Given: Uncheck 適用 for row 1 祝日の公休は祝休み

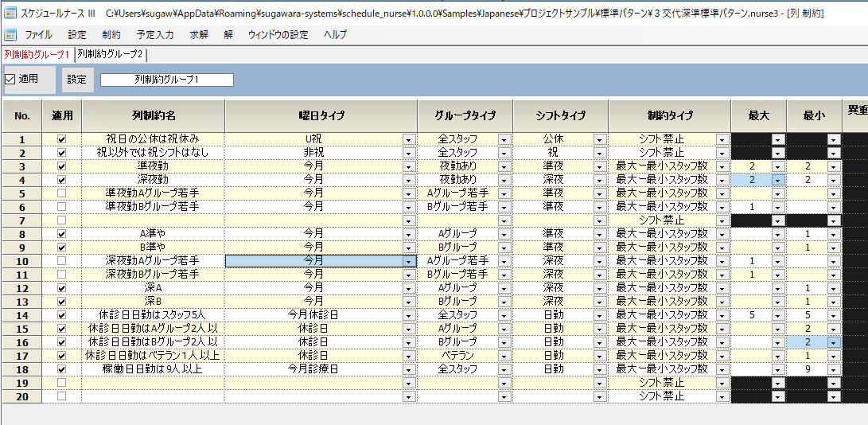Looking at the screenshot, I should click(61, 139).
